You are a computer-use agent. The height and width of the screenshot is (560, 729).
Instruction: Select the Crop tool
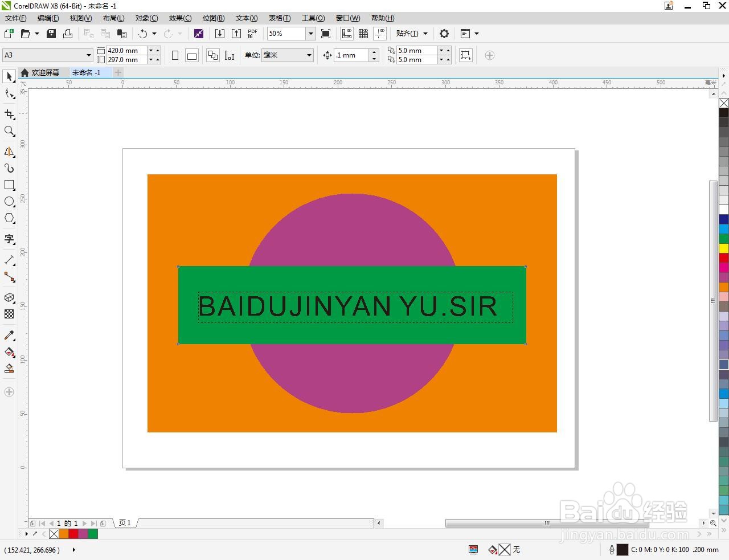(9, 115)
